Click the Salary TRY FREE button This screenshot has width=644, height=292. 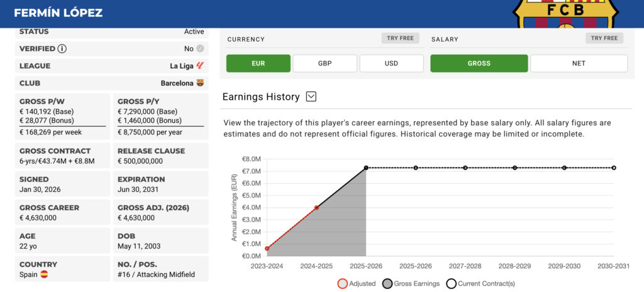[x=604, y=38]
